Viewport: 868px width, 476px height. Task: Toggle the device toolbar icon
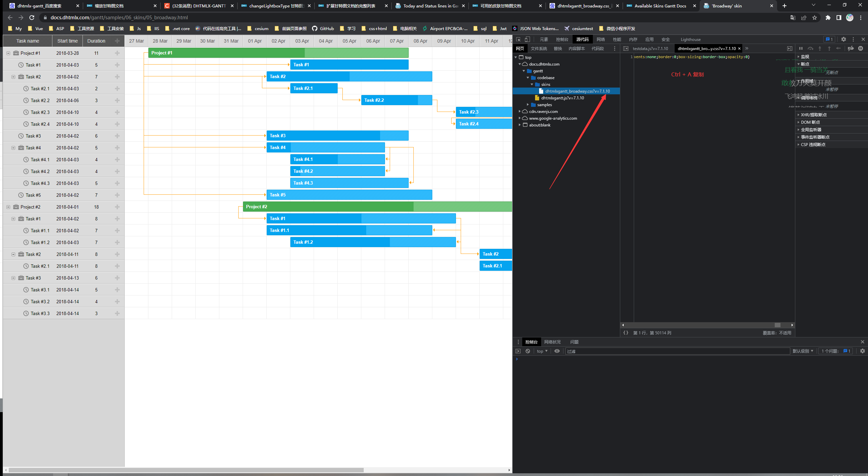pyautogui.click(x=527, y=39)
